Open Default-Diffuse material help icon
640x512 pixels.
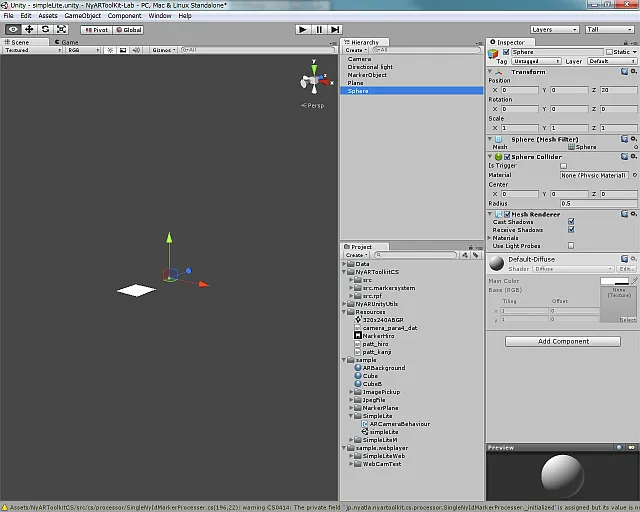click(x=624, y=258)
